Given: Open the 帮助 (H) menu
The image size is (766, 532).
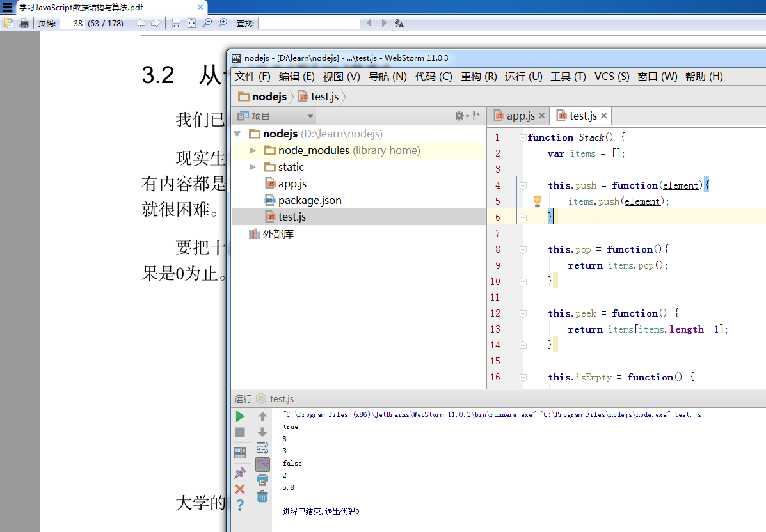Looking at the screenshot, I should point(704,77).
